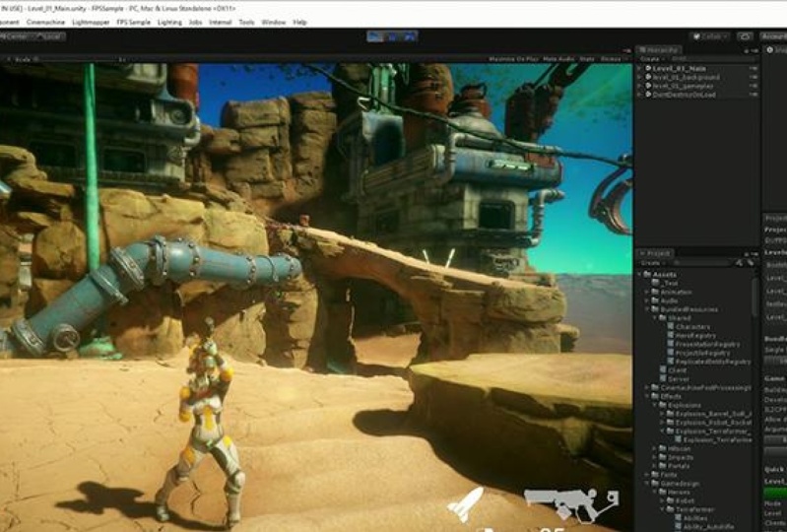Open the options menu icon on the Level_01_Main row

pyautogui.click(x=754, y=68)
